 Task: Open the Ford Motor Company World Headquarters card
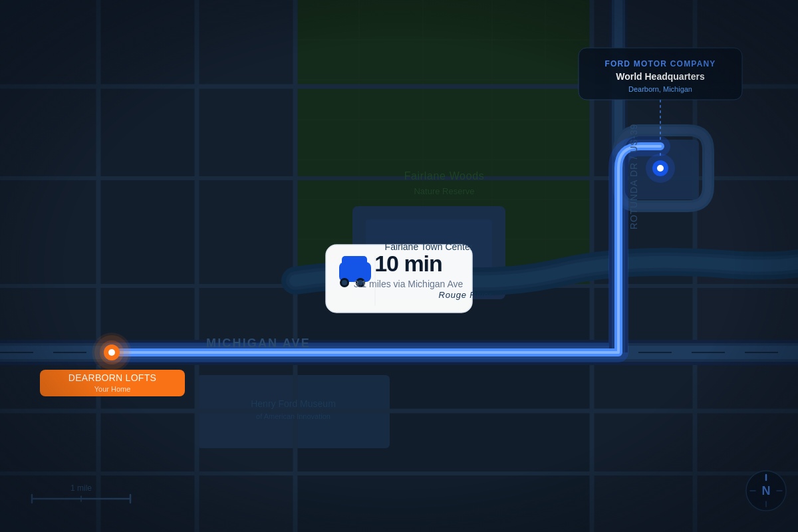(660, 74)
